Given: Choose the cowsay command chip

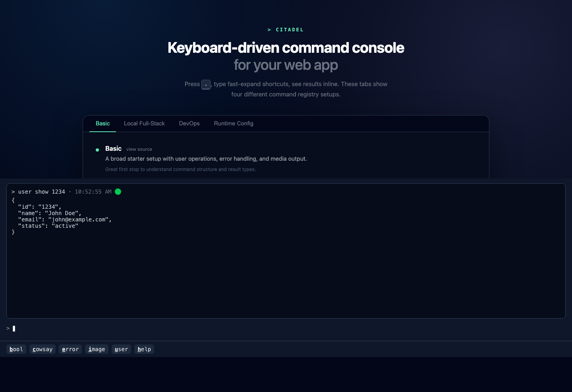Looking at the screenshot, I should (43, 349).
